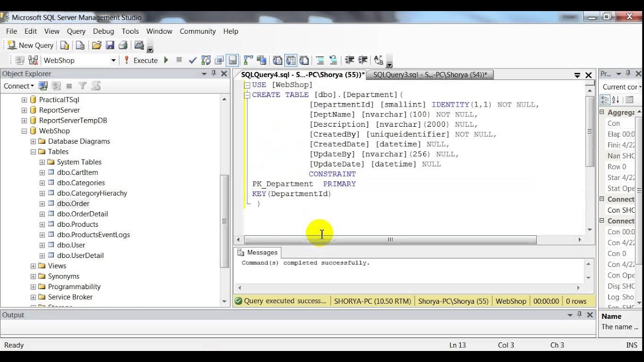
Task: Open the Activity Monitor icon
Action: (139, 45)
